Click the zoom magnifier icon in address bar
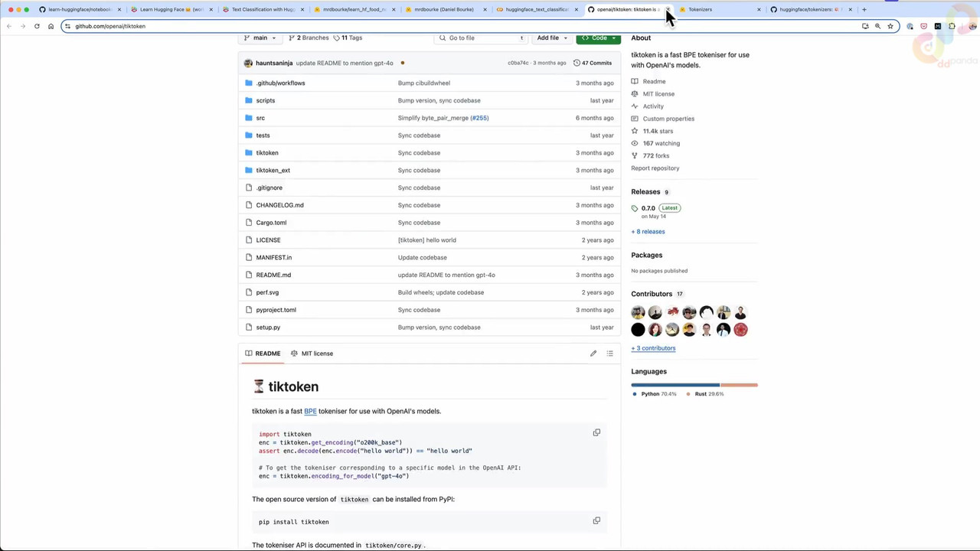The width and height of the screenshot is (980, 551). click(877, 26)
